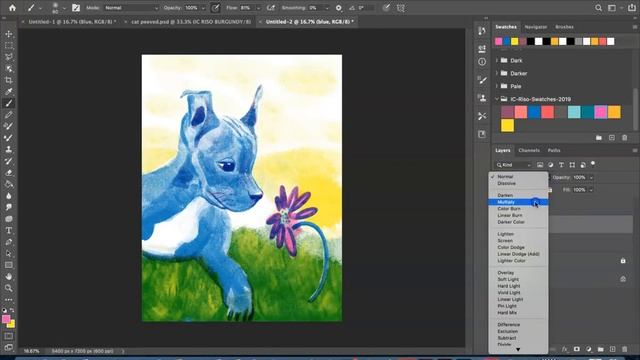
Task: Open the layer Fill percentage dropdown
Action: pos(591,190)
